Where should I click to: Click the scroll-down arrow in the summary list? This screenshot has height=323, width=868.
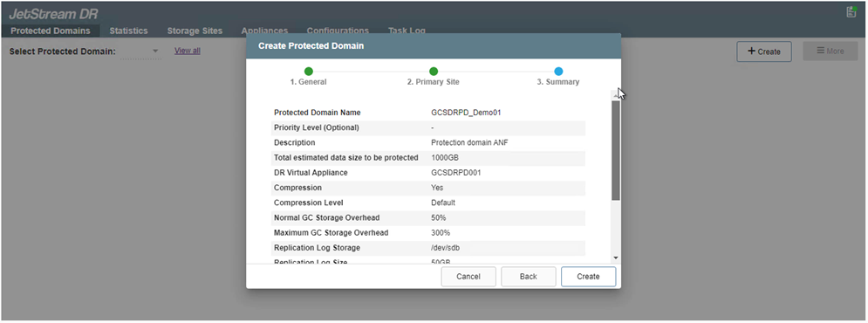(x=616, y=258)
